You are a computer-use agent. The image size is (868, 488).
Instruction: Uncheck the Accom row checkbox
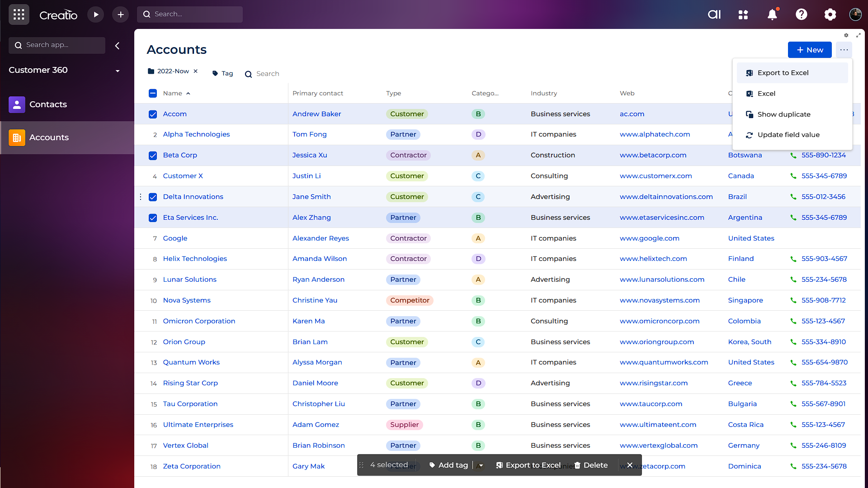[x=153, y=114]
